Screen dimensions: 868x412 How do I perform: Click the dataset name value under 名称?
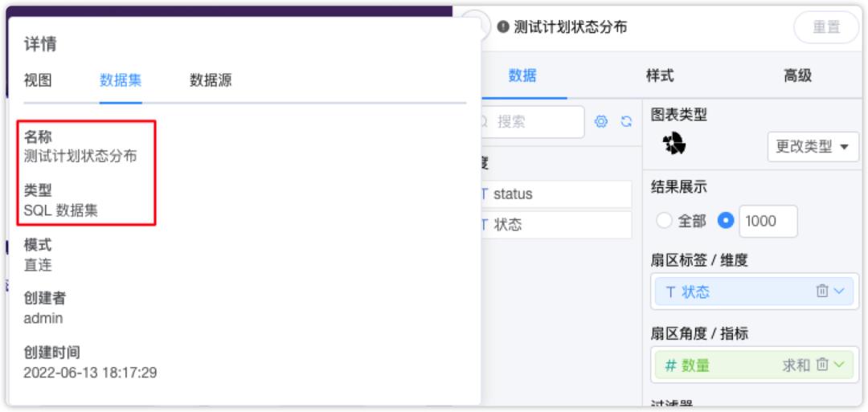(x=80, y=157)
